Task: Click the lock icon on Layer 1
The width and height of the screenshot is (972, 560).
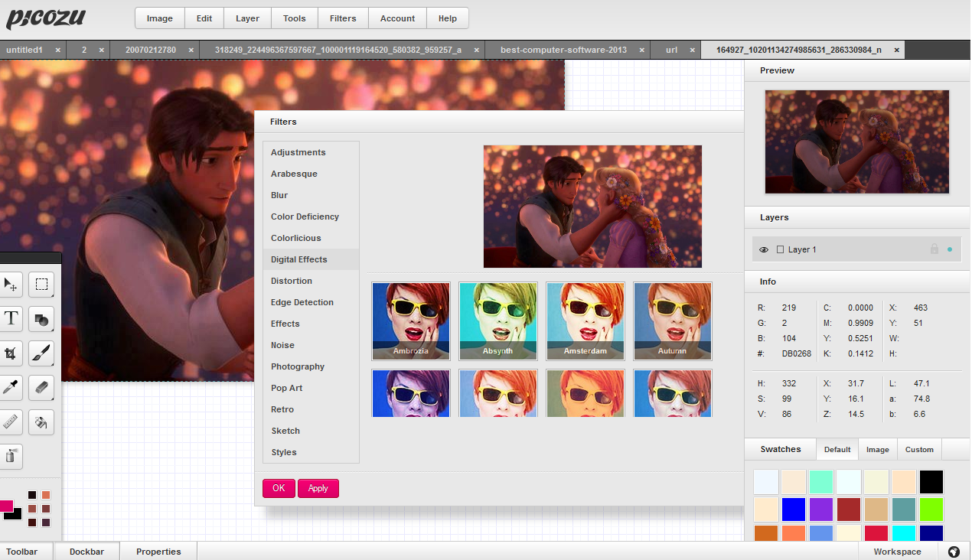Action: [934, 249]
